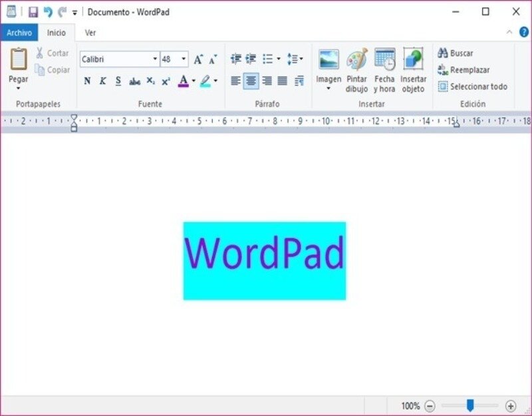The image size is (532, 416).
Task: Switch to the Inicio tab
Action: click(57, 33)
